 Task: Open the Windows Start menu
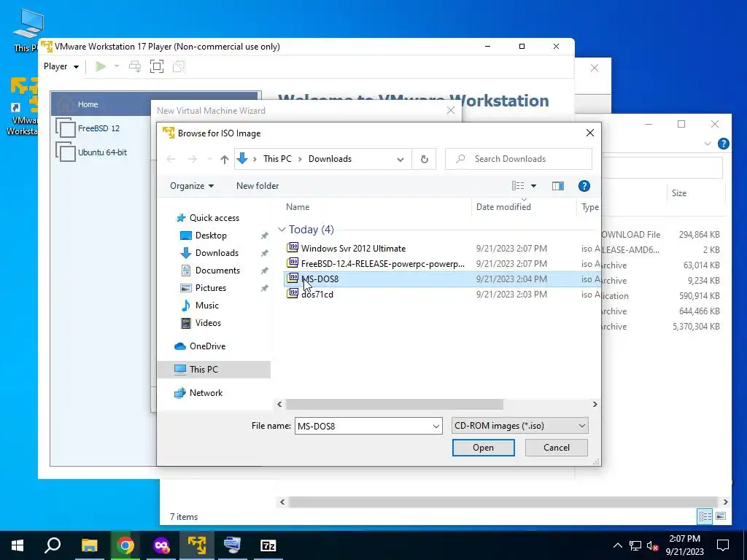pos(18,545)
